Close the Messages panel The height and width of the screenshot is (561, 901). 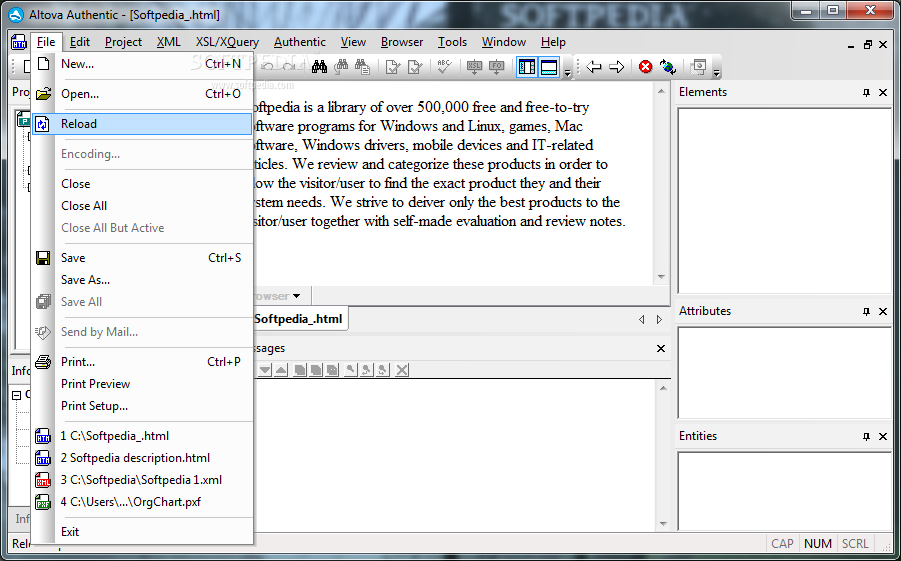pos(661,348)
